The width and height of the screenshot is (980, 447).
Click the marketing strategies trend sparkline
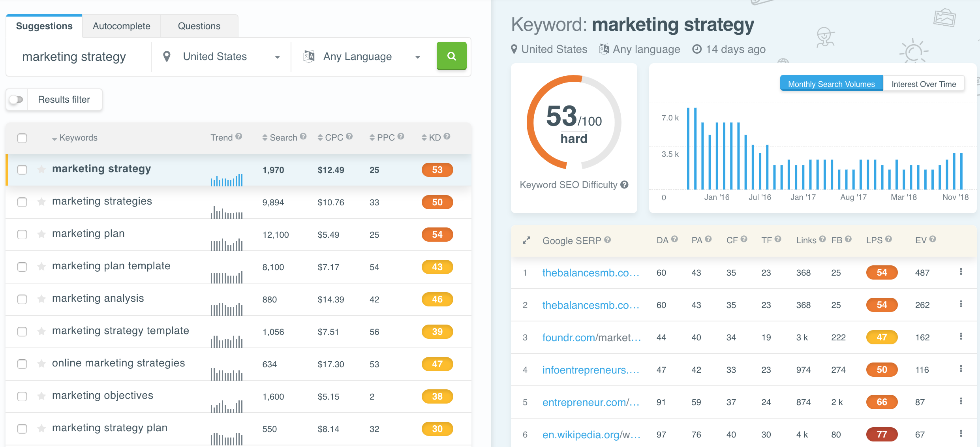point(227,212)
